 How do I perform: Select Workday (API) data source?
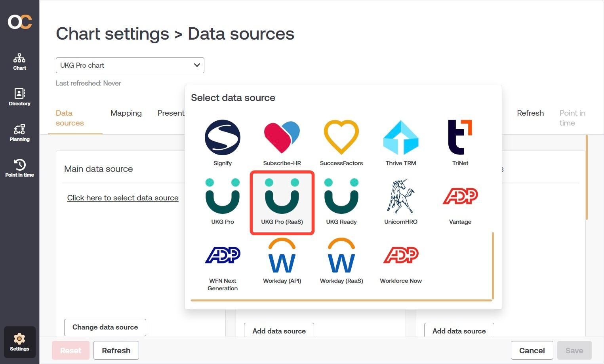(282, 261)
